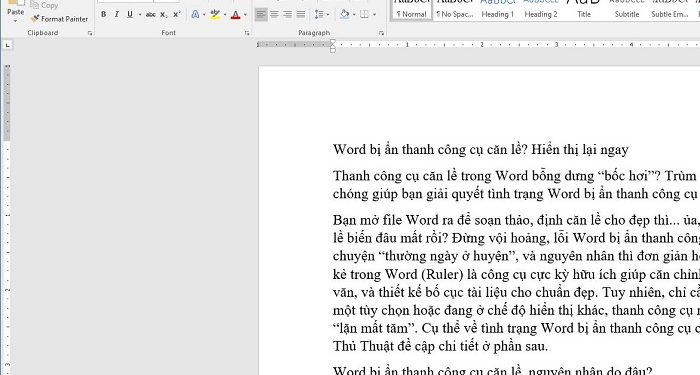Screen dimensions: 700x375
Task: Click the heading line "Word bị ẩn thanh công cụ căn lề?"
Action: (430, 149)
